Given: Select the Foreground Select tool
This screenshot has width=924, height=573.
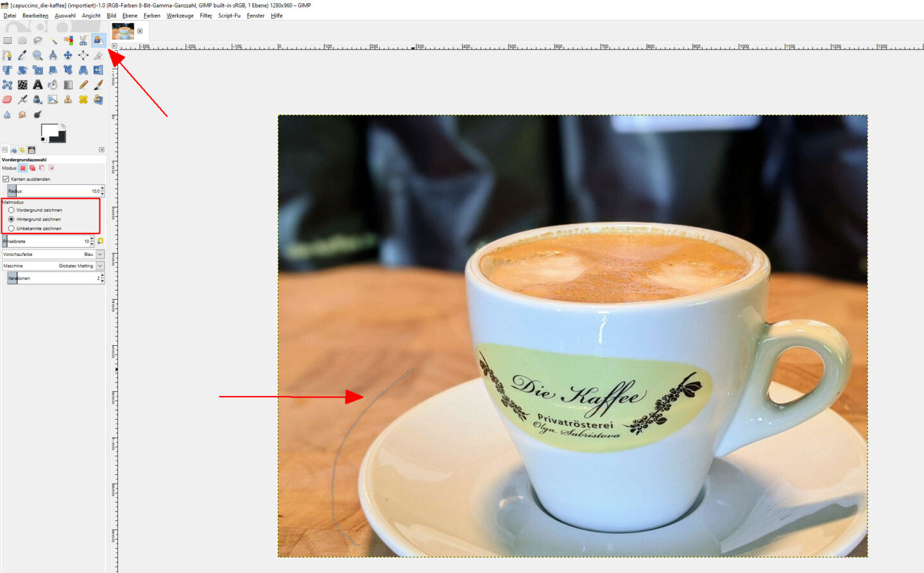Looking at the screenshot, I should click(98, 40).
